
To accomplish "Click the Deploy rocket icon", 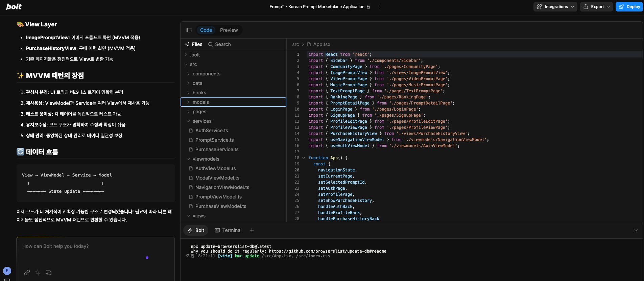I will [x=621, y=7].
